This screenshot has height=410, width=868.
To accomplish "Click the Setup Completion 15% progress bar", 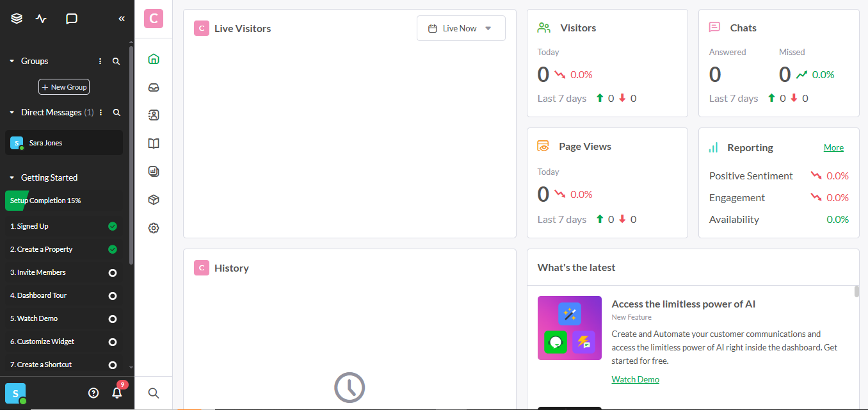I will 64,201.
